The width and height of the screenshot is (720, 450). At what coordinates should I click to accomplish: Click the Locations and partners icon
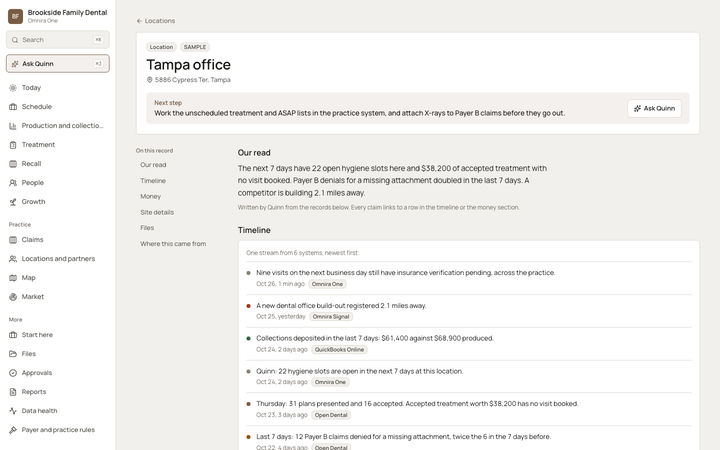13,259
